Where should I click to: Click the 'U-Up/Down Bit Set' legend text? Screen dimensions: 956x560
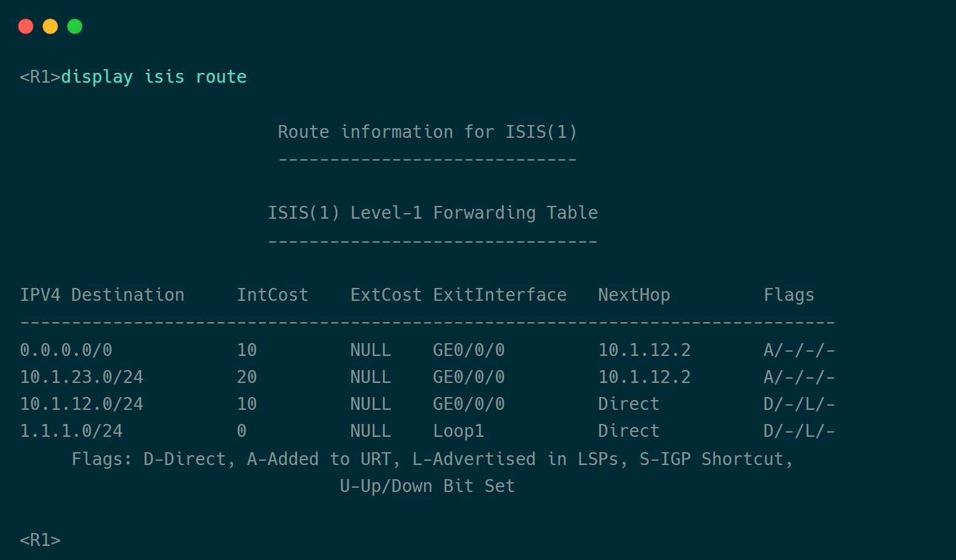tap(427, 486)
